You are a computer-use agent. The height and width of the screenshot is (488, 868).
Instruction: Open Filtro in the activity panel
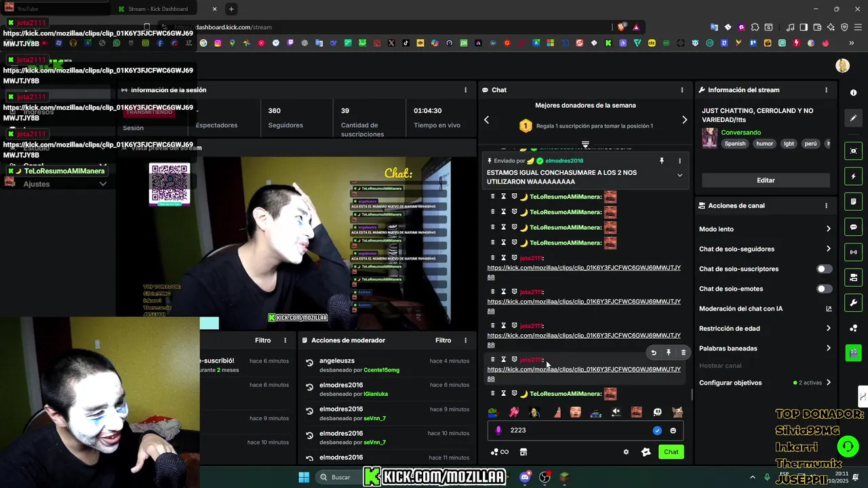pos(262,340)
